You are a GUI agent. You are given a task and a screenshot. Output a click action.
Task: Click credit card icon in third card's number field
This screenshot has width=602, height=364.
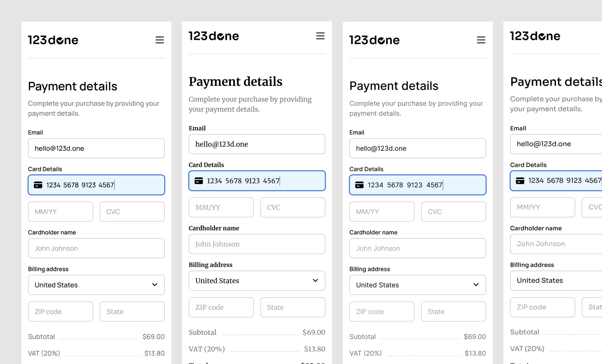pyautogui.click(x=359, y=185)
